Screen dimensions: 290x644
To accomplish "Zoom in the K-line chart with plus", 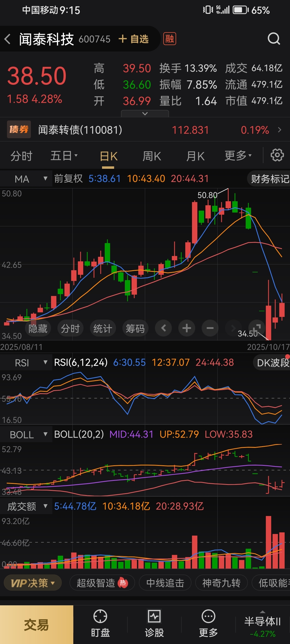I will click(187, 328).
